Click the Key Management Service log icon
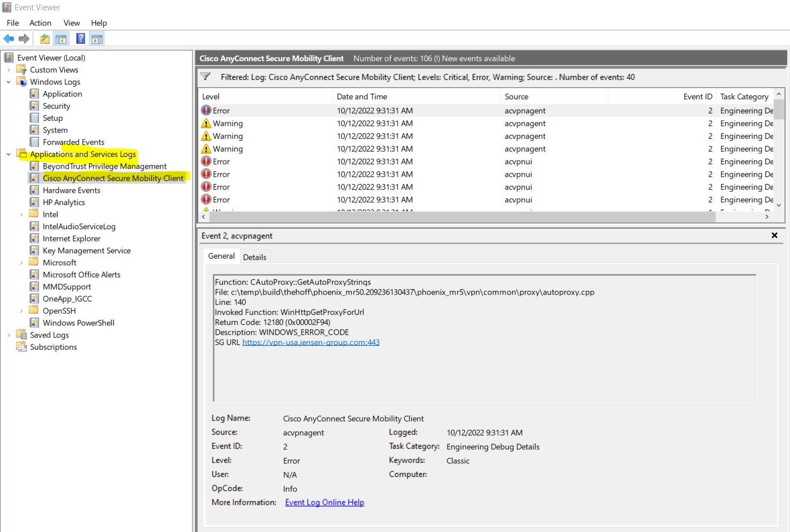The width and height of the screenshot is (790, 532). point(34,251)
